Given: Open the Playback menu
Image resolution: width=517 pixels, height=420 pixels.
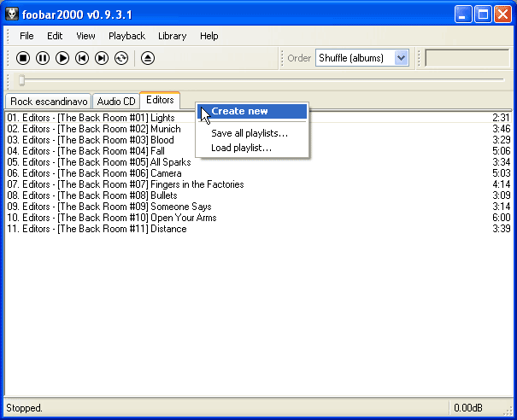Looking at the screenshot, I should click(127, 36).
